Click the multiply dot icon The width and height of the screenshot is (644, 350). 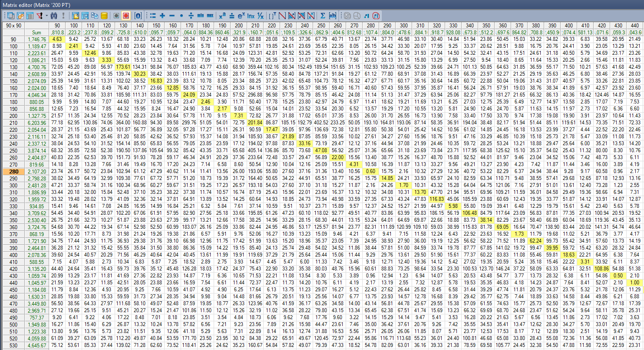coord(182,16)
